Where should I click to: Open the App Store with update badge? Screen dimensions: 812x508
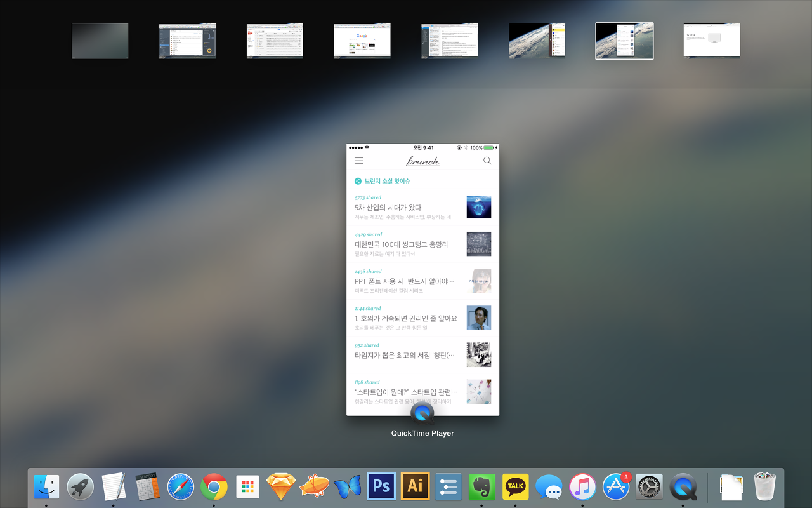[x=616, y=487]
